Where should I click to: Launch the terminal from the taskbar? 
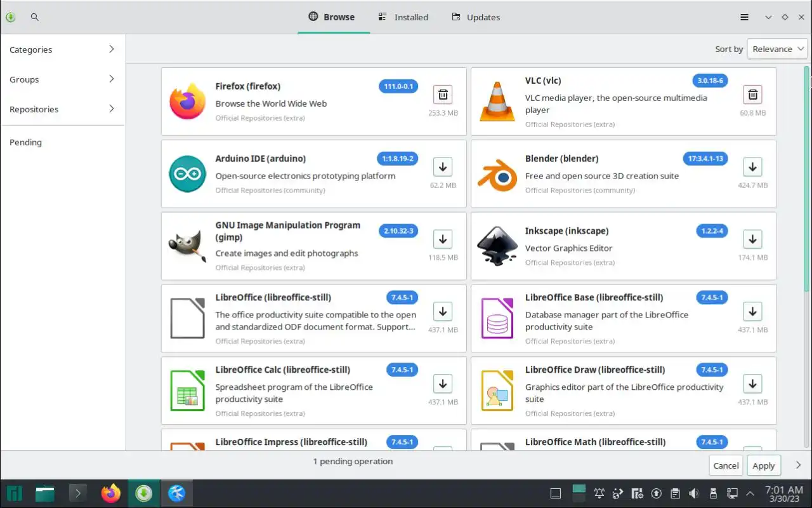pos(77,493)
